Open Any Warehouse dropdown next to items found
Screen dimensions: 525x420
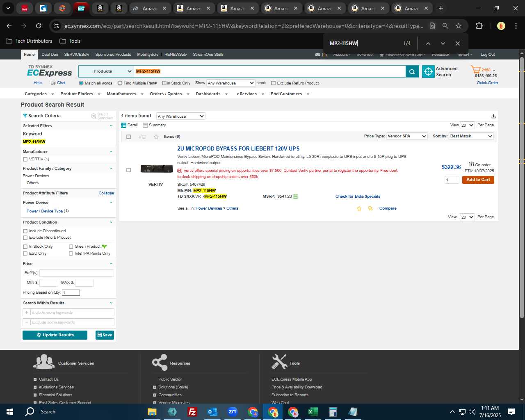click(x=180, y=116)
